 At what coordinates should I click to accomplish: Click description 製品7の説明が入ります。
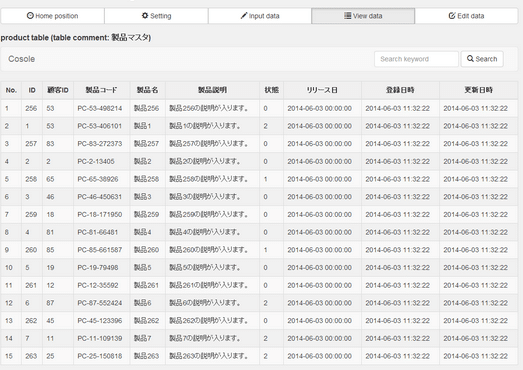205,338
